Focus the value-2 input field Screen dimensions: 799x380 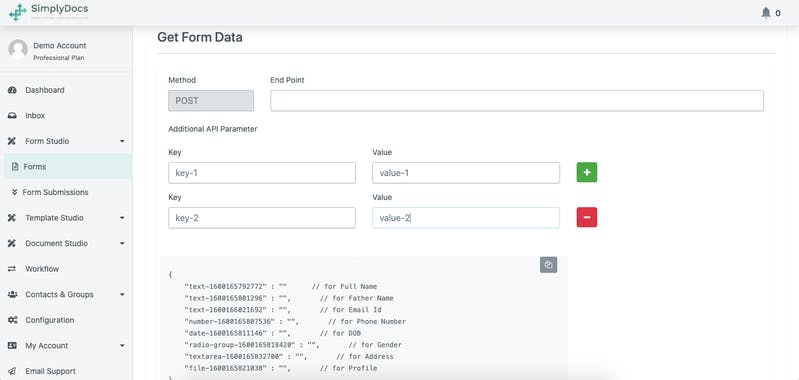click(466, 218)
